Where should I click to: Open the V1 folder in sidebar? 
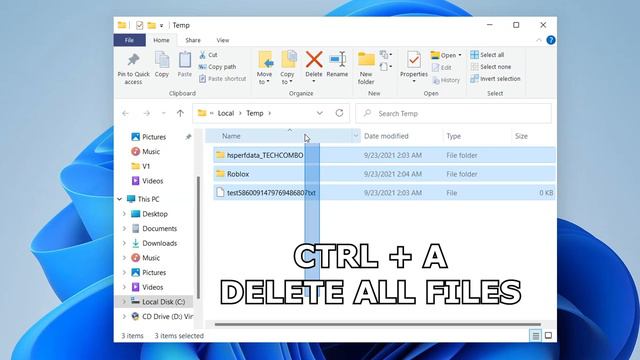coord(146,166)
